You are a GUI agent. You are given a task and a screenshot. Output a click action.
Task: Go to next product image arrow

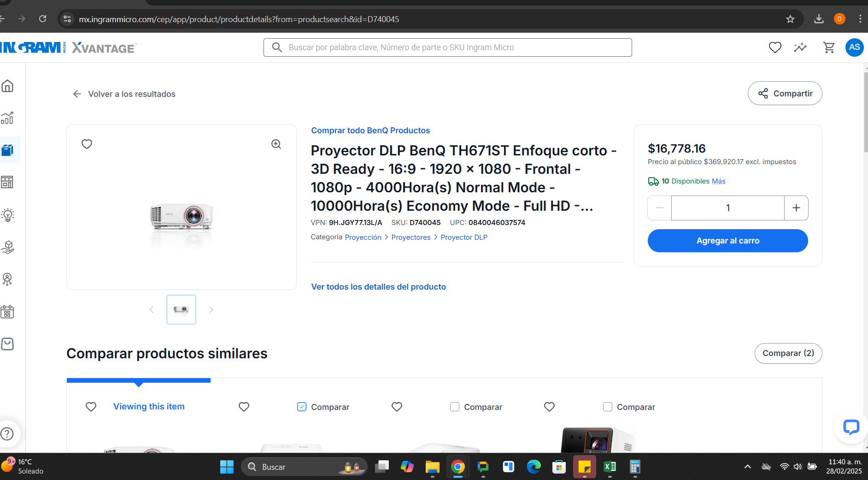tap(211, 310)
